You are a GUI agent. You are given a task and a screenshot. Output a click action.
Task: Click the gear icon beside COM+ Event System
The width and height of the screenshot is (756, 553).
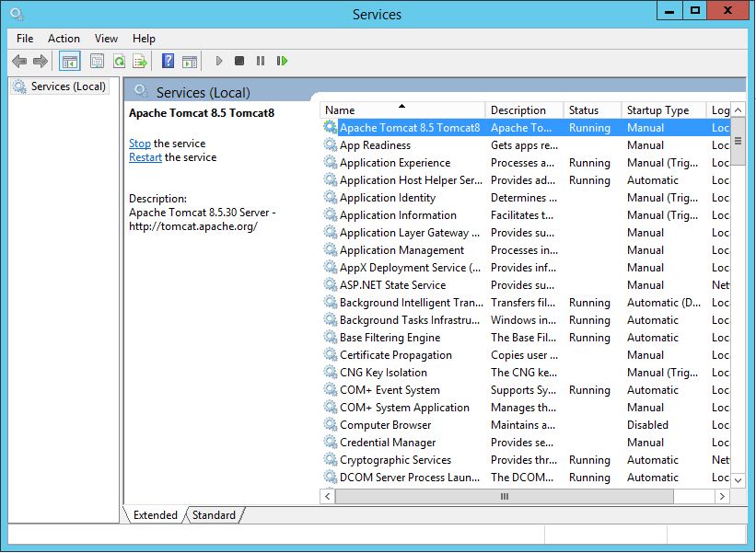tap(331, 389)
